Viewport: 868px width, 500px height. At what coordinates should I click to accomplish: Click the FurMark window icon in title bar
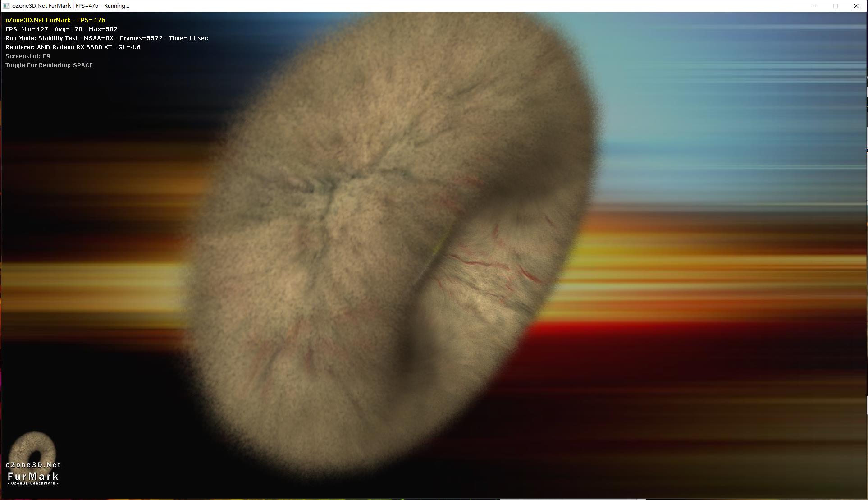tap(6, 6)
